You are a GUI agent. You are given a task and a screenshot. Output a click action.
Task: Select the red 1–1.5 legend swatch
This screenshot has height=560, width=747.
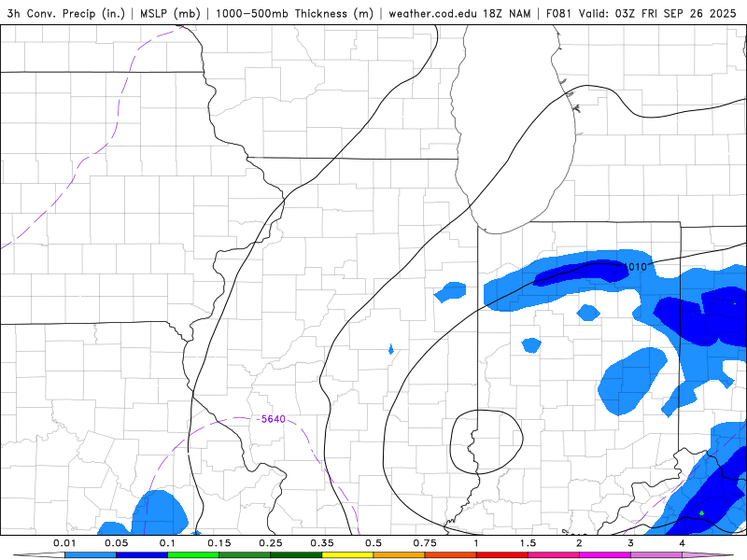502,555
